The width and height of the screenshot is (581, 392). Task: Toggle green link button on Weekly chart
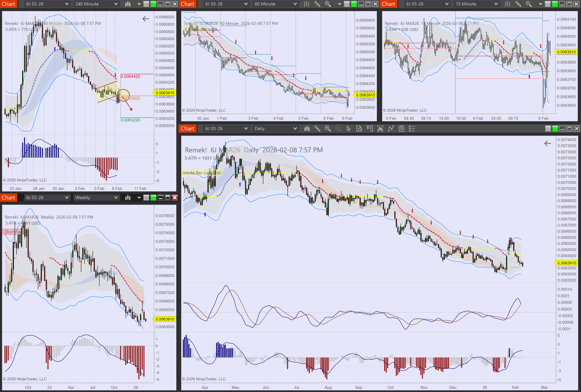coord(153,198)
